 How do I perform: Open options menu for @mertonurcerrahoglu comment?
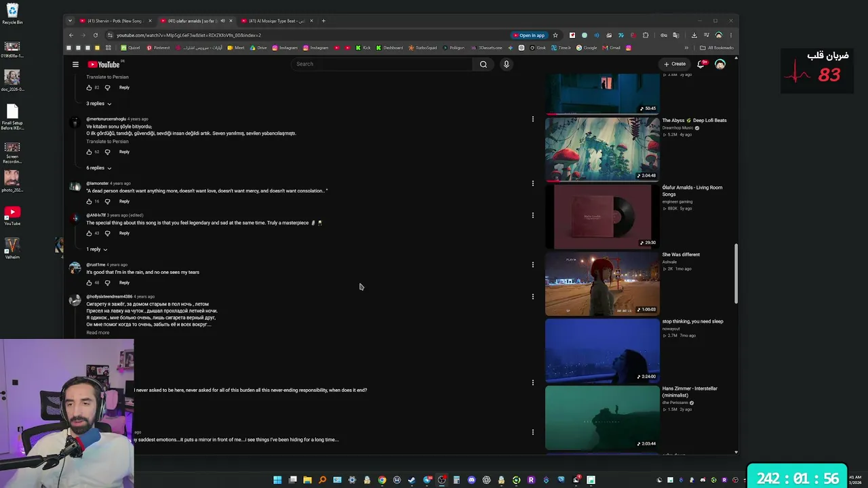[x=533, y=119]
